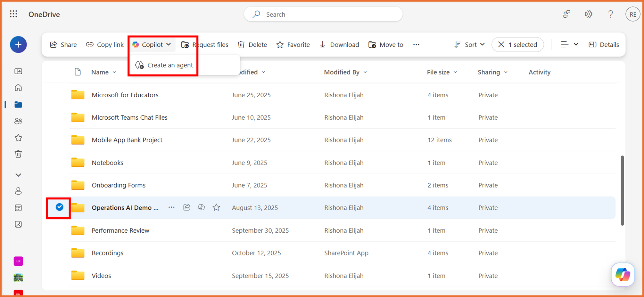Open Copilot icon in Operations AI Demo row

pyautogui.click(x=202, y=207)
